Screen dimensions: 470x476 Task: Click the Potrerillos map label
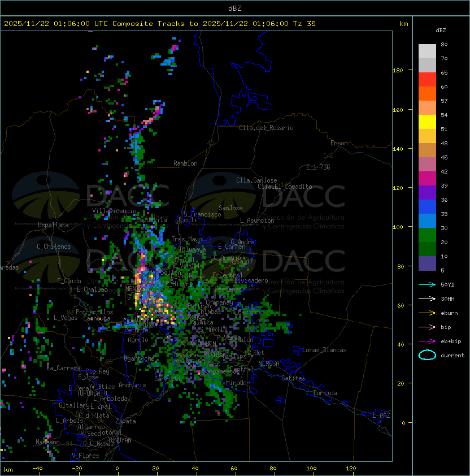point(94,312)
